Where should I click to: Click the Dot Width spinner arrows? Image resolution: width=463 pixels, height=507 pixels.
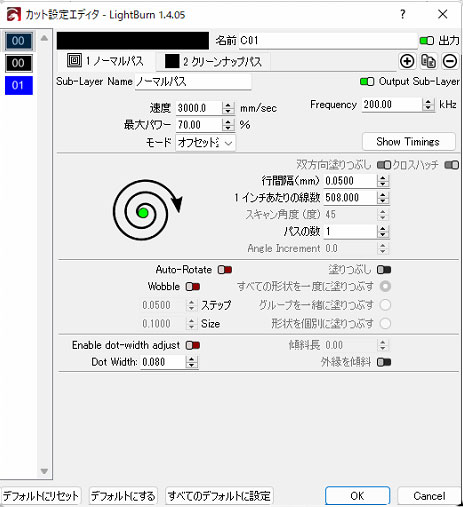point(191,362)
